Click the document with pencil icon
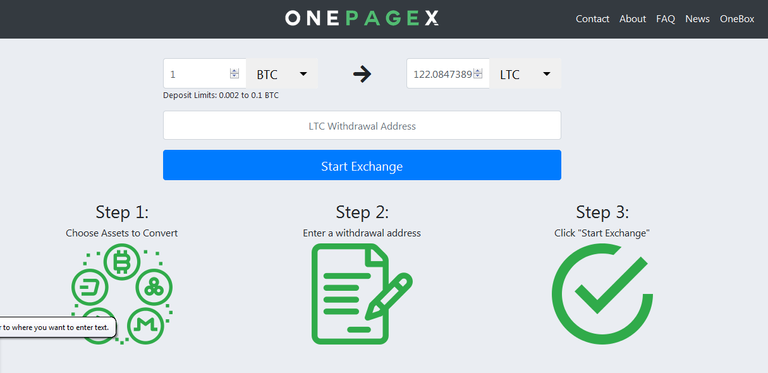Screen dimensions: 768x373 click(362, 294)
